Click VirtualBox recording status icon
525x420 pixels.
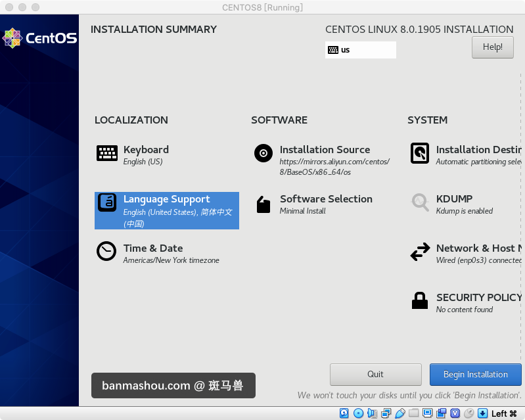442,413
